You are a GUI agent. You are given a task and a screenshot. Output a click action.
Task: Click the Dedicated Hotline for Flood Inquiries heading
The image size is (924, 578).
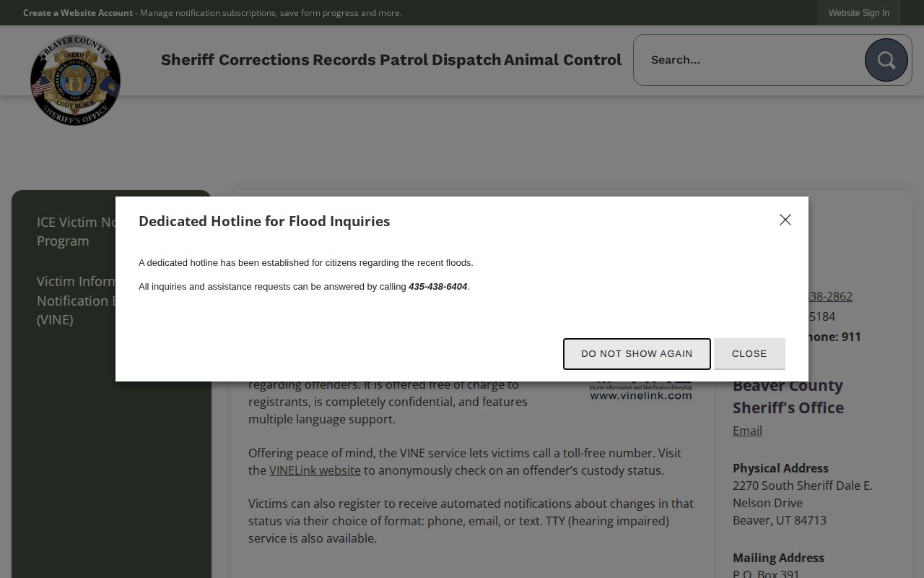[264, 221]
